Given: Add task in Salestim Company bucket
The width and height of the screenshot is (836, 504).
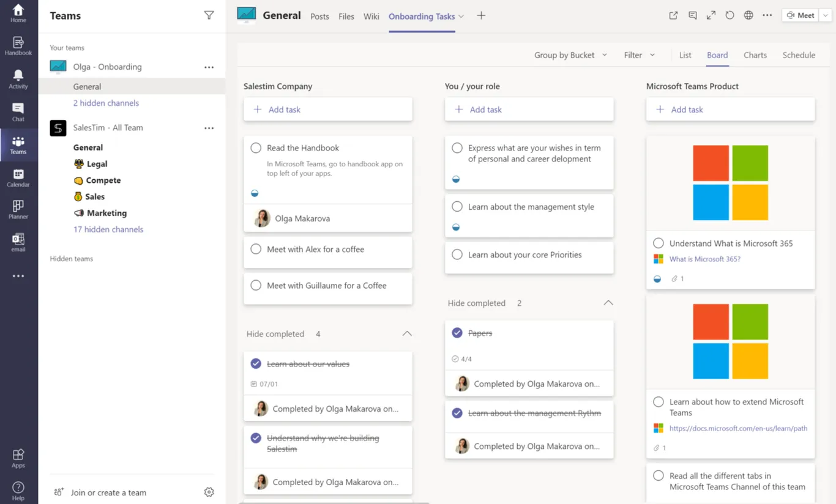Looking at the screenshot, I should pos(328,109).
